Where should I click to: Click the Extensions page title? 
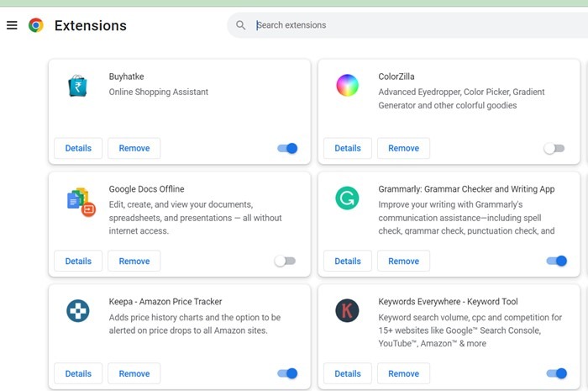91,25
